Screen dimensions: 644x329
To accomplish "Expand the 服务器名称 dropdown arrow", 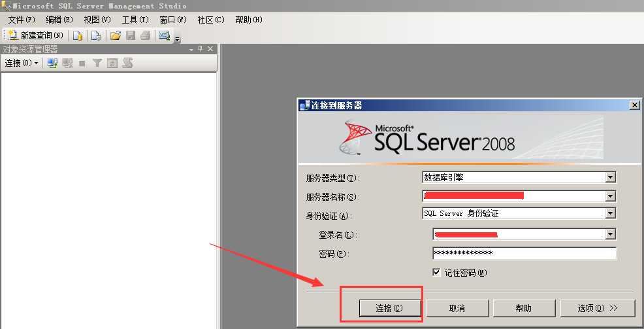I will pyautogui.click(x=610, y=197).
